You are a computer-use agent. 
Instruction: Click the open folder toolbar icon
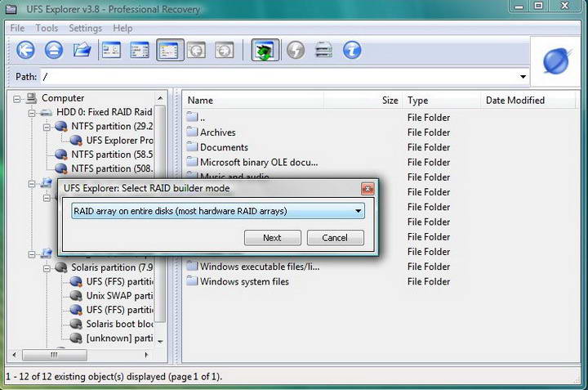[82, 50]
